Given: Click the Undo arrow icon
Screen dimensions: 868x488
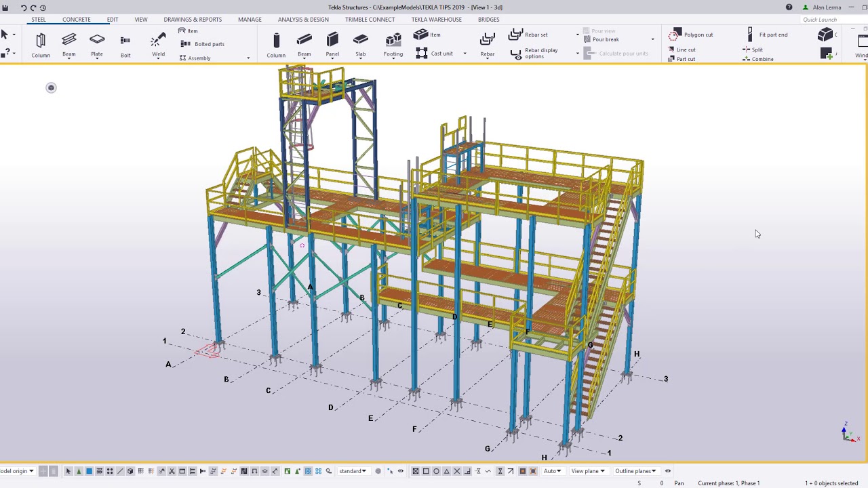Looking at the screenshot, I should pos(23,7).
